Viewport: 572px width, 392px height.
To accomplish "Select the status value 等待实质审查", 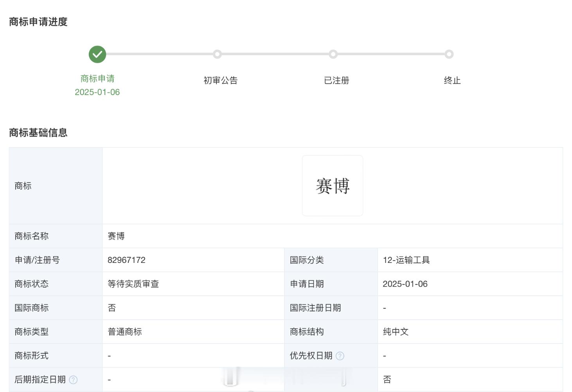I will point(133,284).
